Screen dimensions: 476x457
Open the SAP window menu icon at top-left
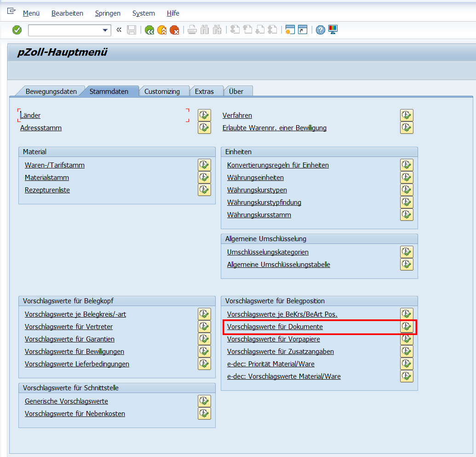pyautogui.click(x=11, y=12)
